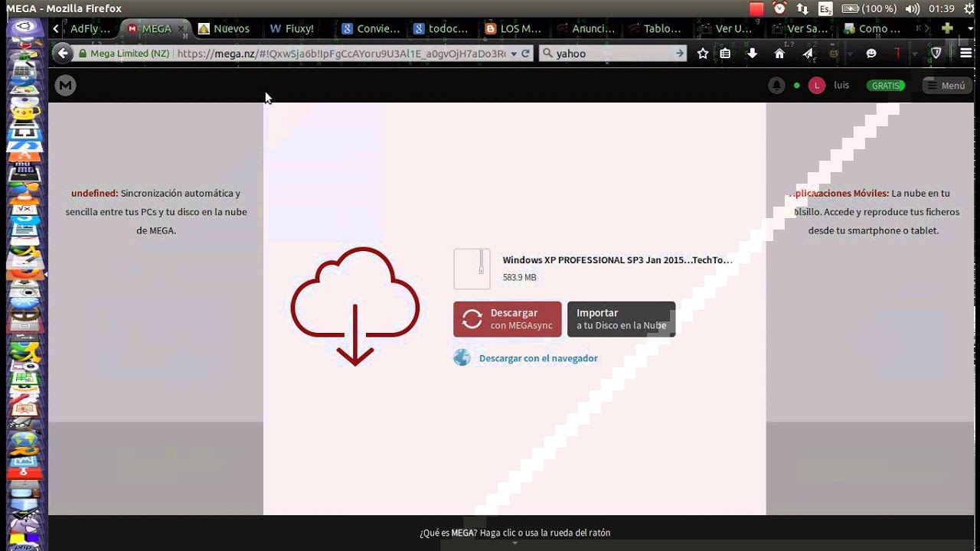Screen dimensions: 980x551
Task: Open the system power menu in top panel
Action: point(969,8)
